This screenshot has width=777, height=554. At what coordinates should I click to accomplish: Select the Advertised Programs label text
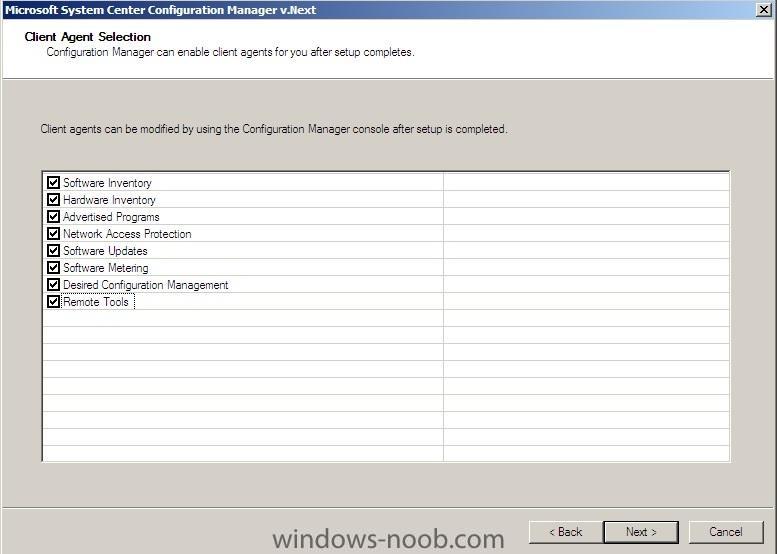click(x=111, y=217)
